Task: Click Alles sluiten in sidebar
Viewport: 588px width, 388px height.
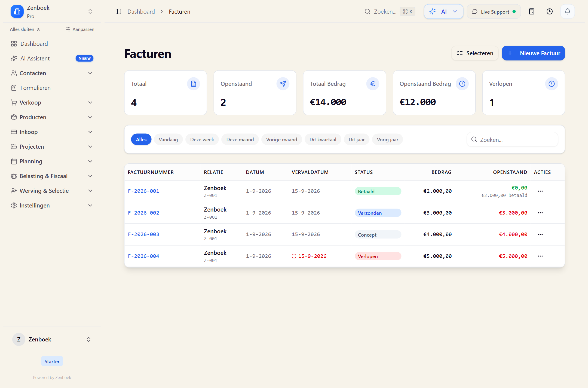Action: coord(25,29)
